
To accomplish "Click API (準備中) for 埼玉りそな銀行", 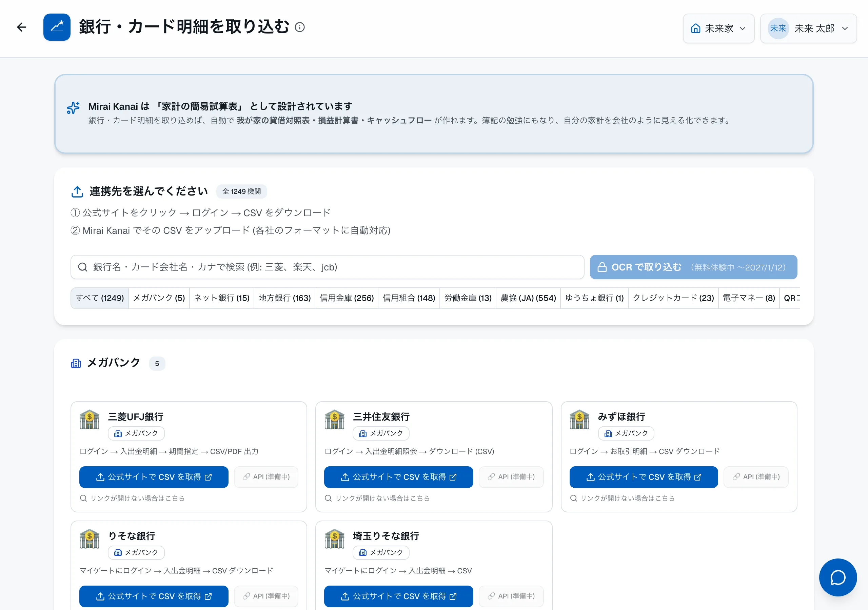I will coord(511,596).
